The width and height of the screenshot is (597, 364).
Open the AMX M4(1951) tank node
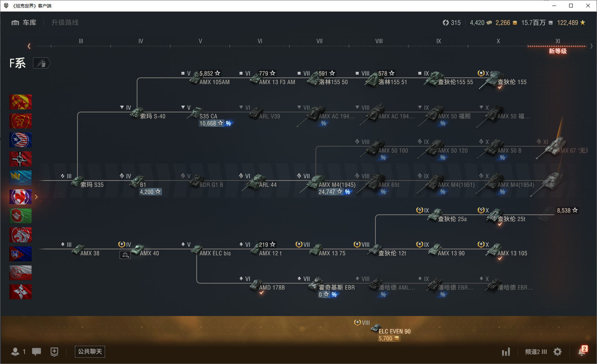(446, 184)
